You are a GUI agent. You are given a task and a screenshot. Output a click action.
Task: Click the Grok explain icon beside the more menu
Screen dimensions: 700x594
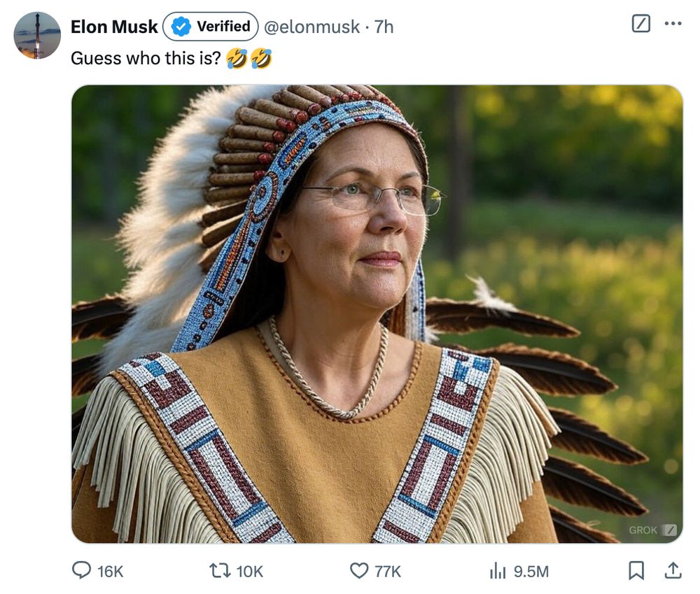[641, 23]
